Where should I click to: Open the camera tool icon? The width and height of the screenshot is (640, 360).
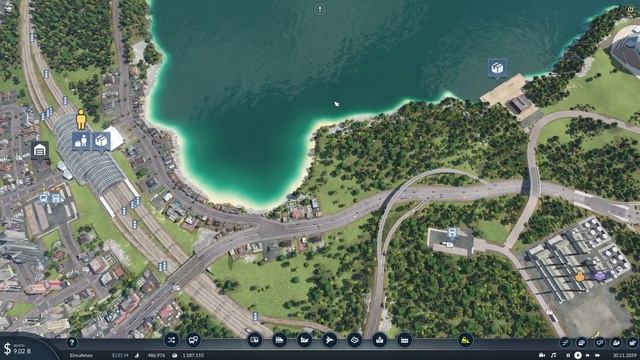click(x=542, y=356)
